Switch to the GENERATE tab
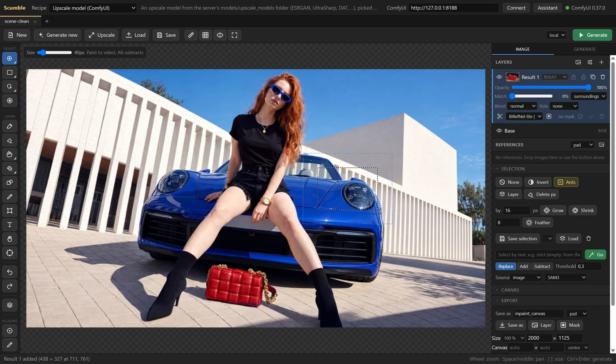Image resolution: width=616 pixels, height=364 pixels. coord(584,49)
